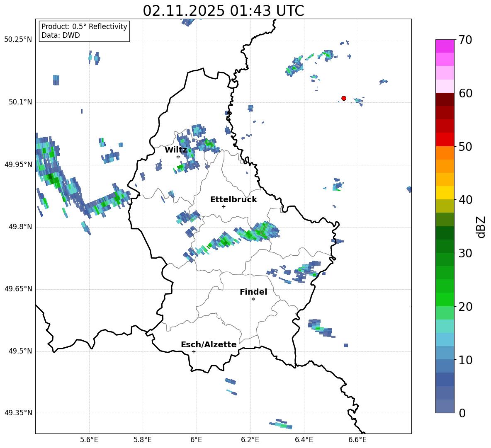The width and height of the screenshot is (491, 448).
Task: Click the magenta top colorbar segment near 70
Action: click(x=445, y=46)
